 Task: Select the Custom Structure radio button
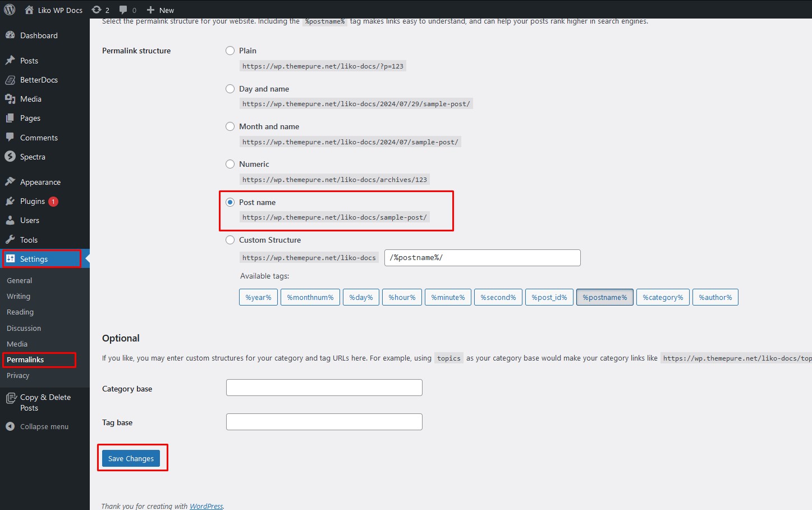(x=230, y=240)
